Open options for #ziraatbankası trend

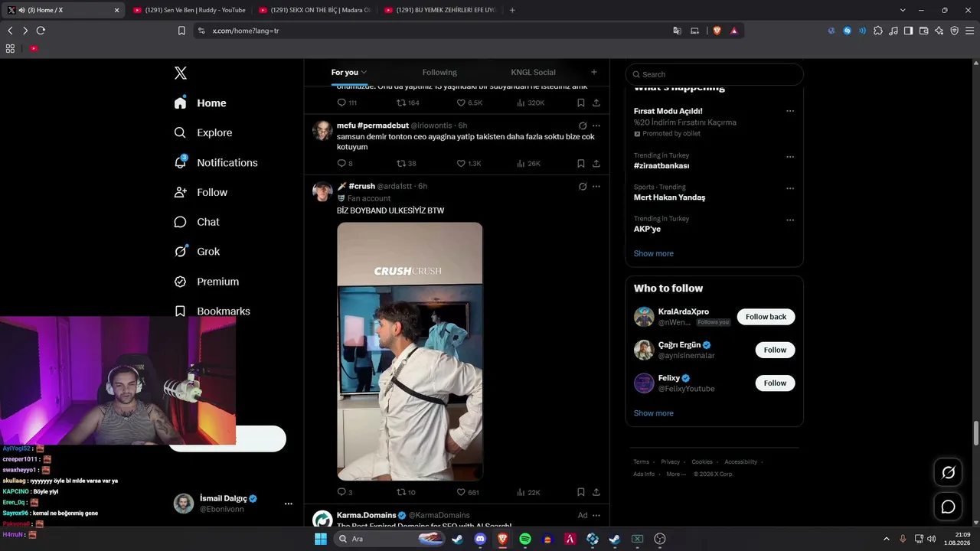click(790, 157)
